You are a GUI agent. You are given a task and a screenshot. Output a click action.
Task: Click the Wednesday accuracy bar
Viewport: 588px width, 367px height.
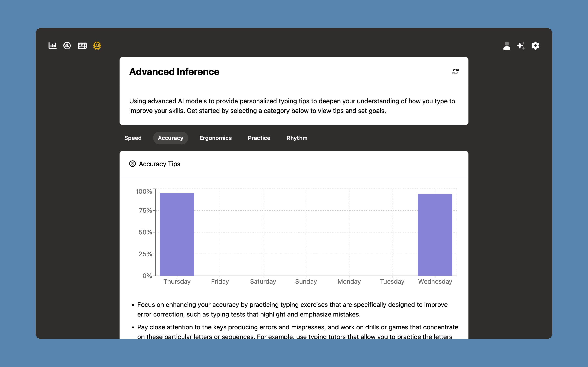tap(435, 235)
